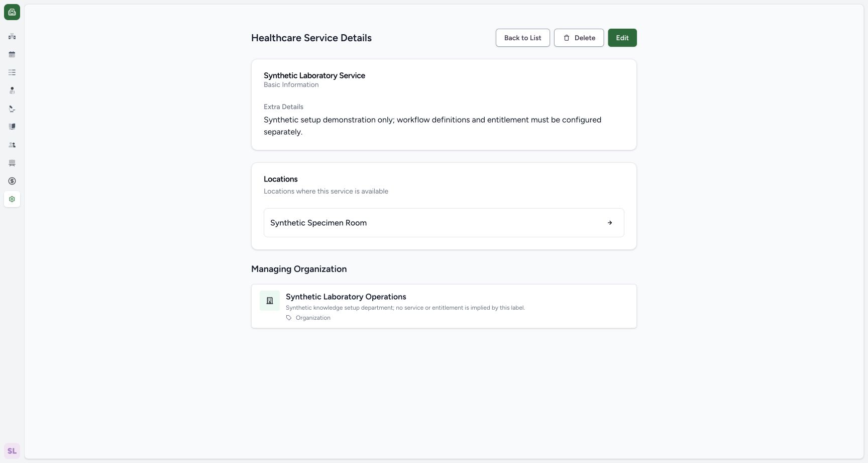Click the Organization tag label
This screenshot has height=463, width=868.
(313, 318)
